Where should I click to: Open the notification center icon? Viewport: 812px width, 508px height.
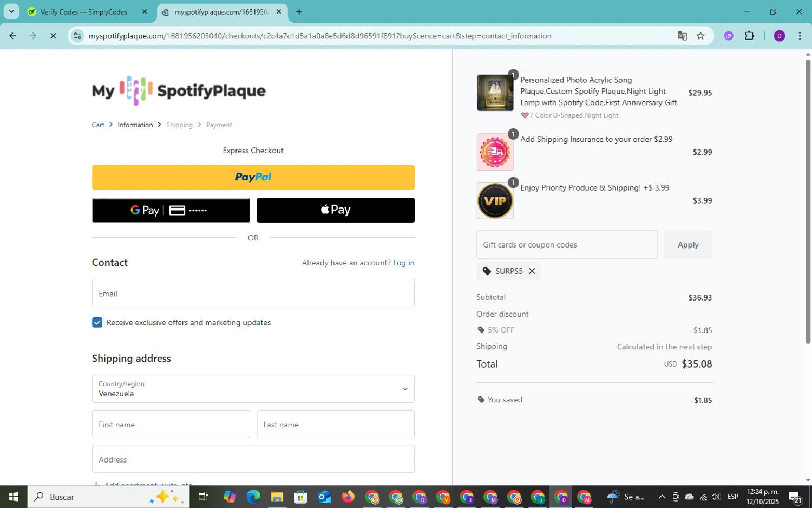click(x=795, y=497)
